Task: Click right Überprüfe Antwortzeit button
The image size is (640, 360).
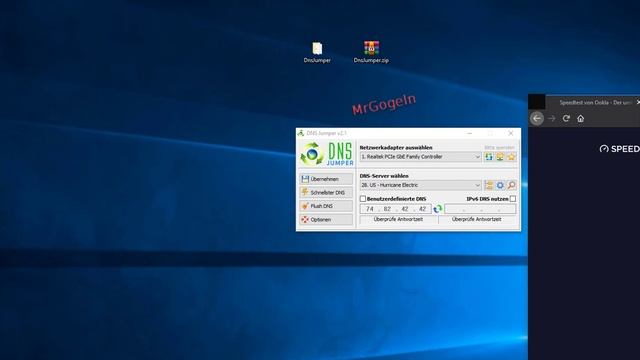Action: tap(477, 220)
